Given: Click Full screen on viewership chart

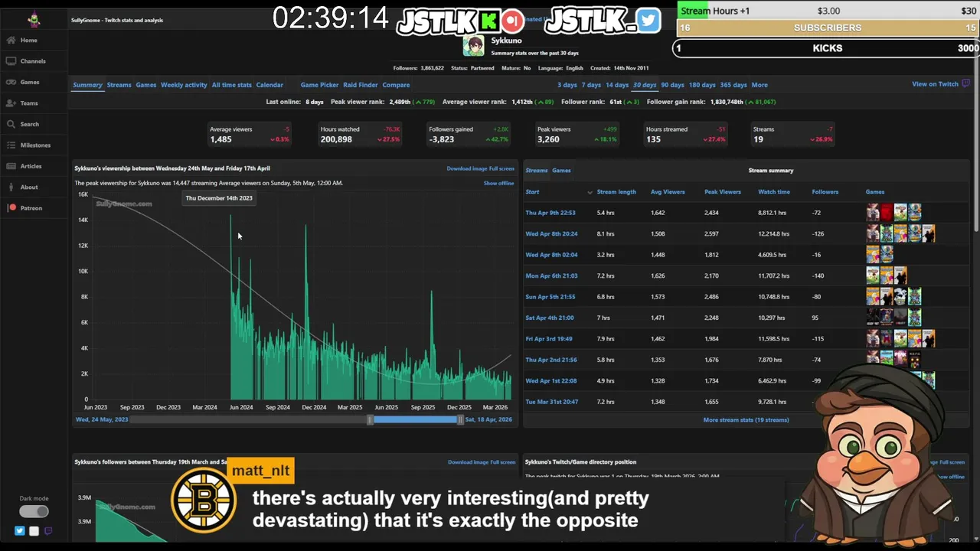Looking at the screenshot, I should pyautogui.click(x=501, y=168).
